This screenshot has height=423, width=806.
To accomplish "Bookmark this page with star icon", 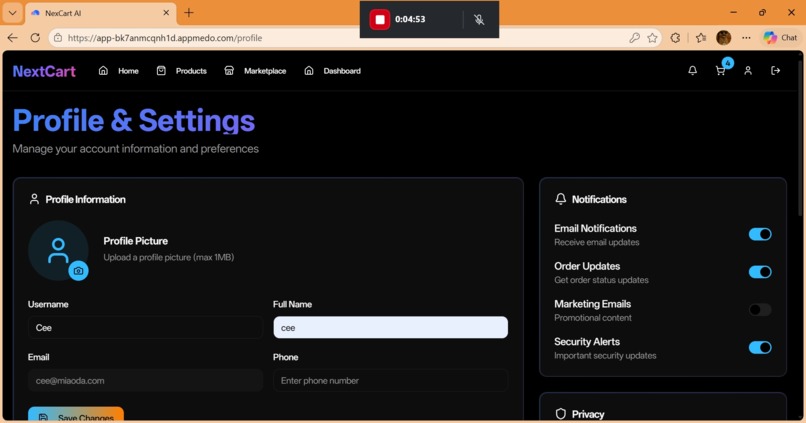I will point(652,38).
